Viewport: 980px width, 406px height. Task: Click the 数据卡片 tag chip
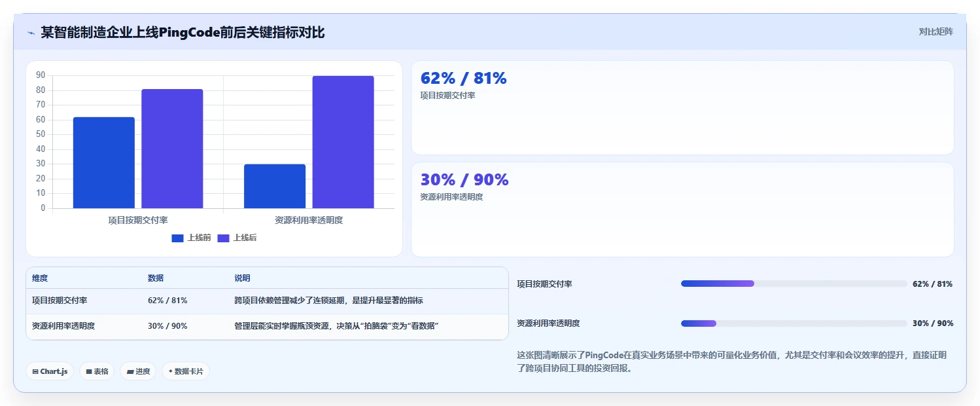click(186, 371)
